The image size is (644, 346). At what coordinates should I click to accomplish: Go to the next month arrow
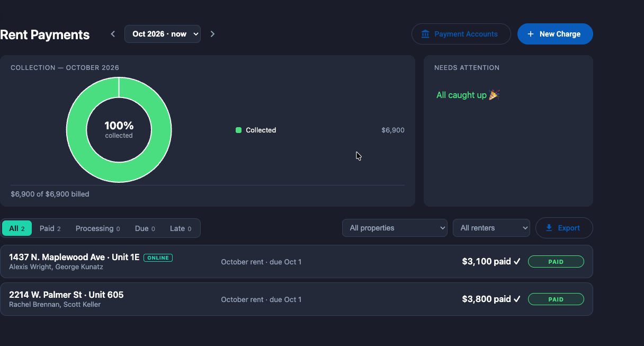pyautogui.click(x=212, y=34)
